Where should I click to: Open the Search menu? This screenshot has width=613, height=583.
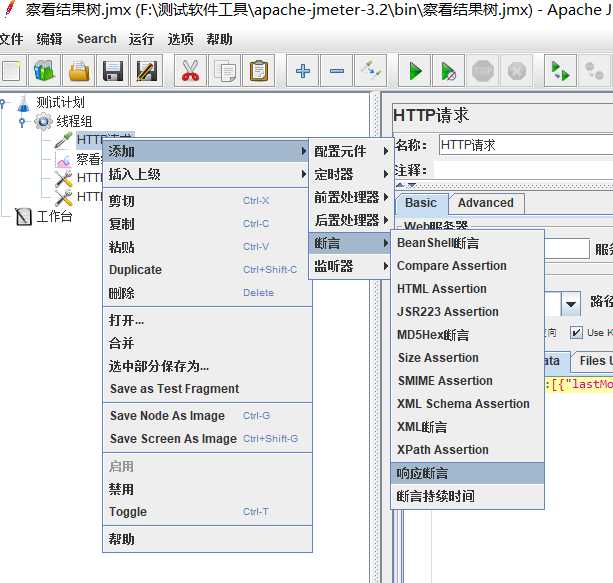(97, 39)
